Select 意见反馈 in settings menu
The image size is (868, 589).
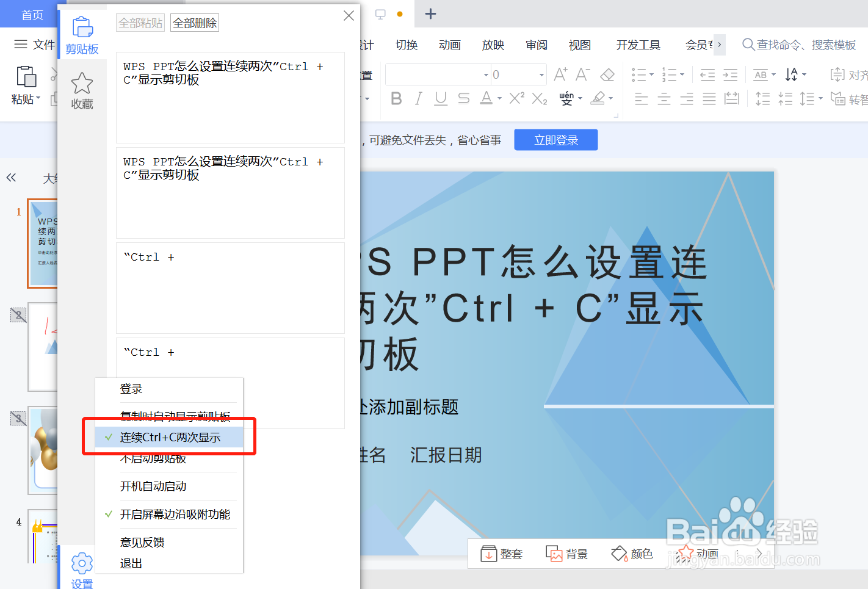169,543
